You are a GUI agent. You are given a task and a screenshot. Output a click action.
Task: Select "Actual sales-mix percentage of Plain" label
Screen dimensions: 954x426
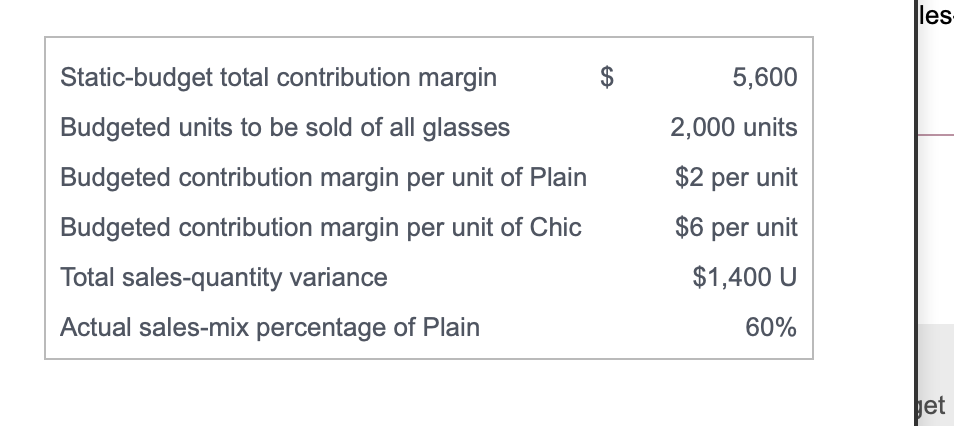pyautogui.click(x=270, y=327)
